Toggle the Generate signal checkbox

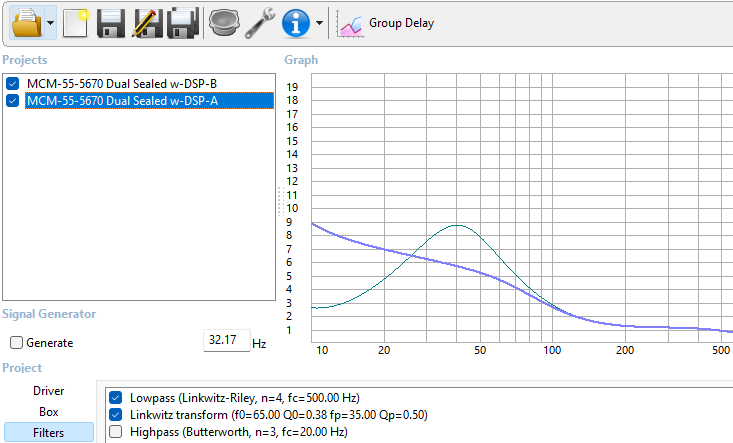[x=16, y=342]
